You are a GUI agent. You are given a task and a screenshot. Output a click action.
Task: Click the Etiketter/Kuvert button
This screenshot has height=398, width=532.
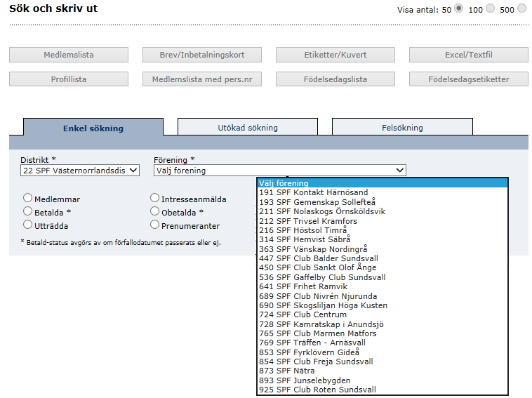(x=335, y=55)
